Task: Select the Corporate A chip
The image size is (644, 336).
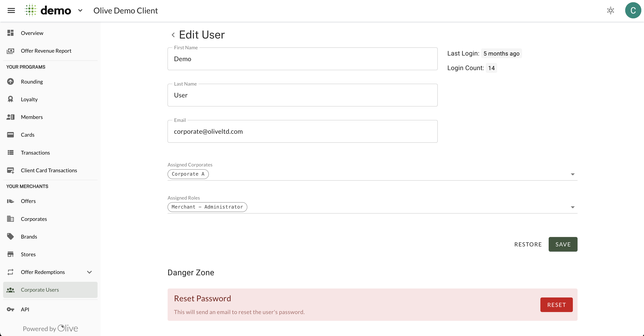Action: 188,174
